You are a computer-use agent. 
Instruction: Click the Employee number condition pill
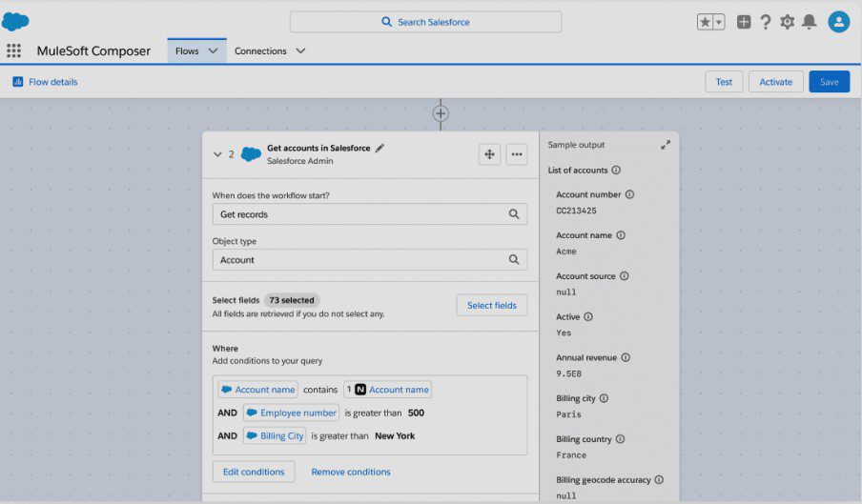tap(291, 413)
